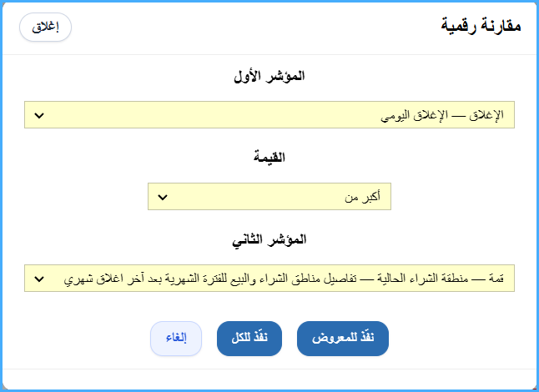Click the نفّذ للكل button
Screen dimensions: 539x392
pos(249,339)
